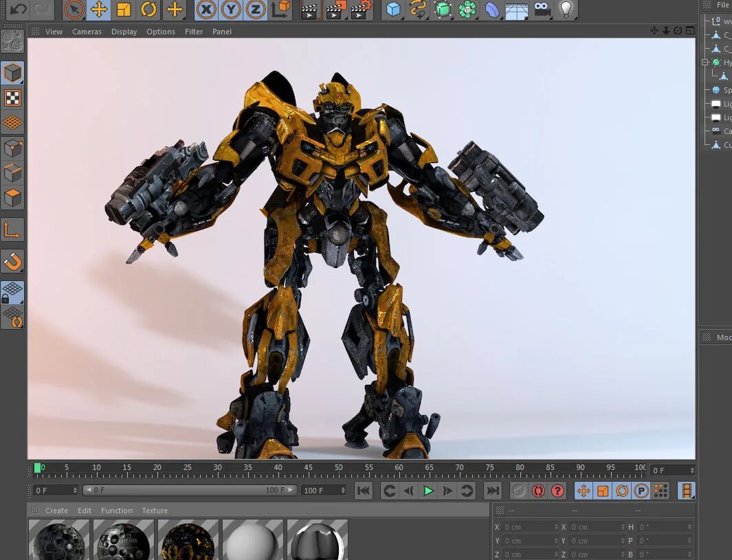
Task: Click the viewport pan navigation icon
Action: coord(654,31)
